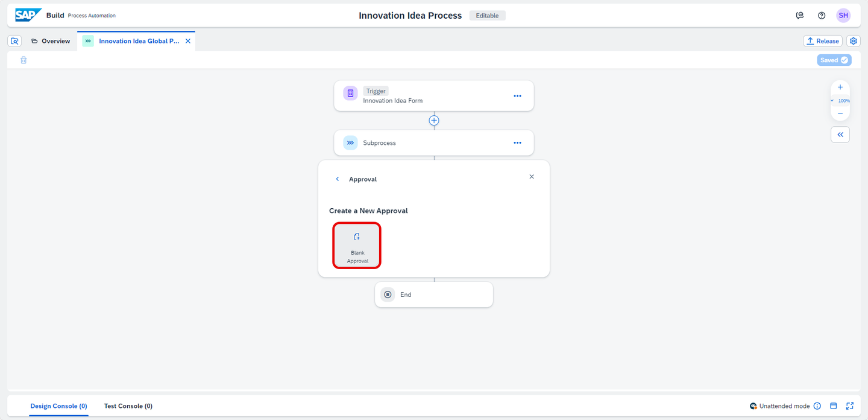The height and width of the screenshot is (420, 868).
Task: Click the Subprocess step icon
Action: [x=350, y=143]
